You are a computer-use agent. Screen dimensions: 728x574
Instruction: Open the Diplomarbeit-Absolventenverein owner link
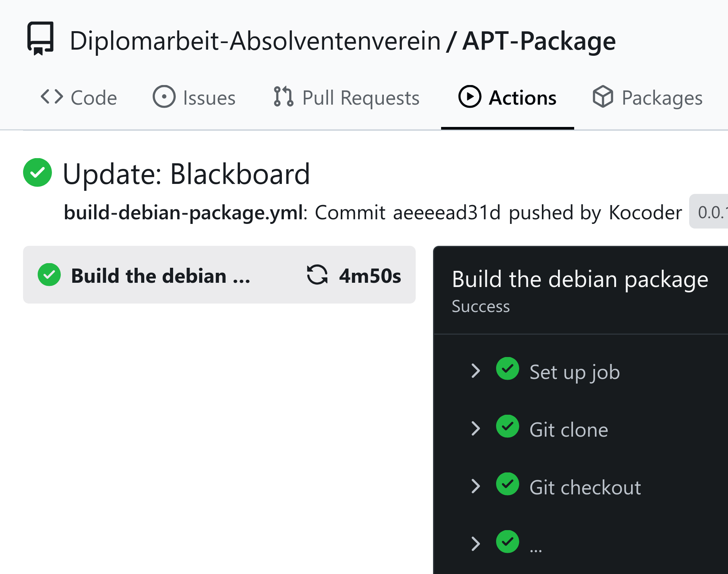click(255, 41)
